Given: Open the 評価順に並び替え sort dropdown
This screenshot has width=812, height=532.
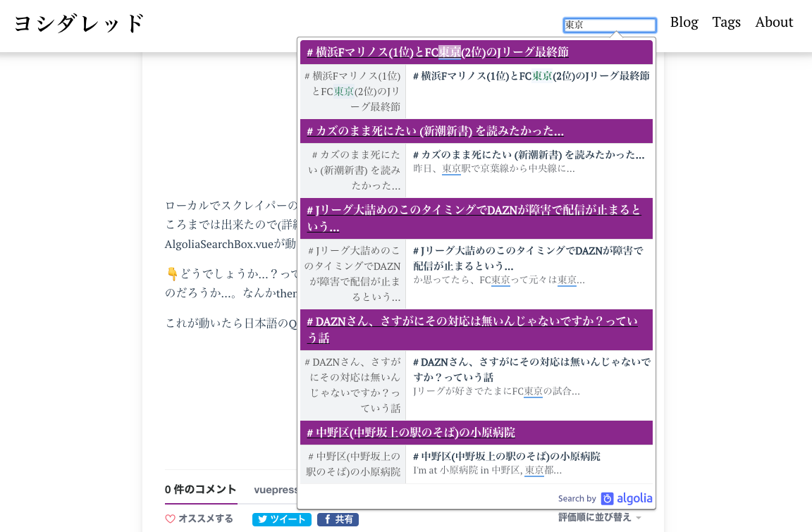Looking at the screenshot, I should 600,517.
